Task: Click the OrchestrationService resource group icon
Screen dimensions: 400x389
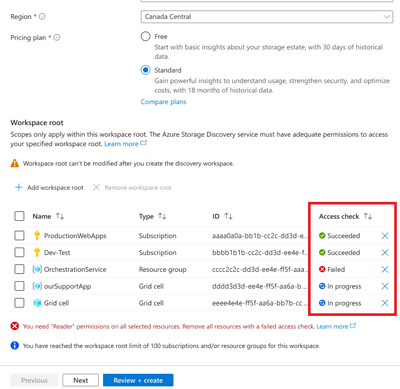Action: pos(37,269)
